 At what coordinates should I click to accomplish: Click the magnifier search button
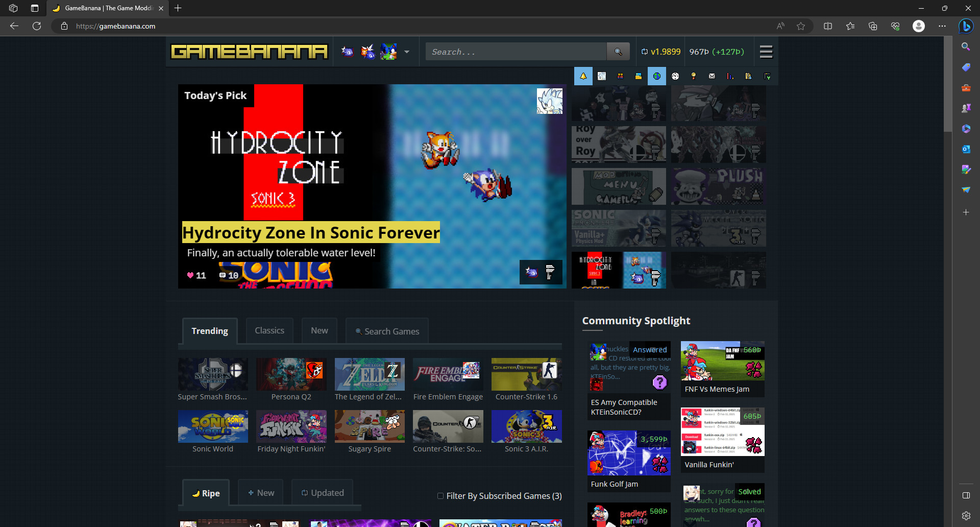(x=618, y=52)
